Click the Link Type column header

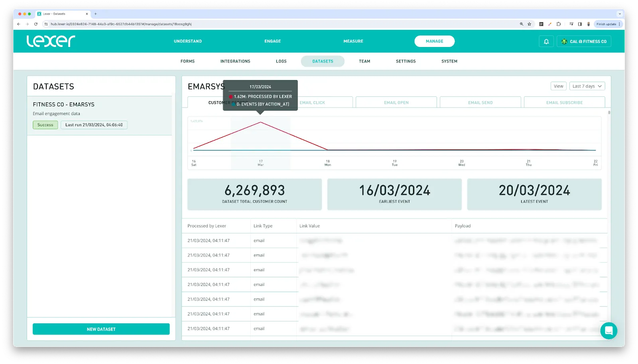tap(263, 226)
